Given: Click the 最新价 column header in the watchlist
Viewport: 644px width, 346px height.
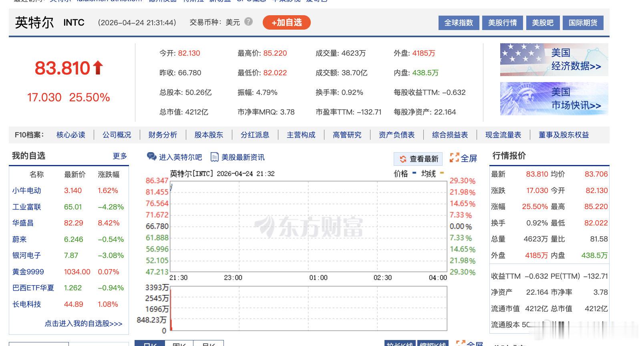Looking at the screenshot, I should tap(75, 175).
